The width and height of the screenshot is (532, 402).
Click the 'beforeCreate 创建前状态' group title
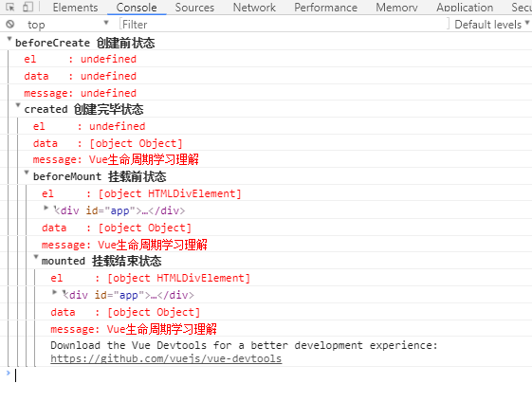[85, 43]
